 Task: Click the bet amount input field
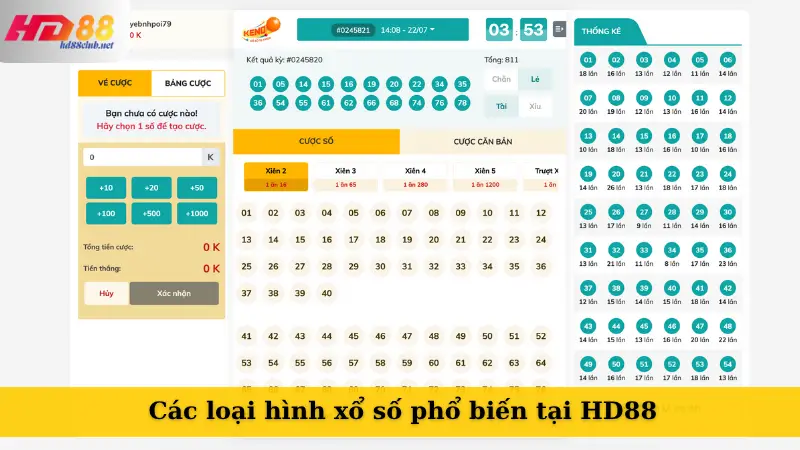[x=143, y=157]
